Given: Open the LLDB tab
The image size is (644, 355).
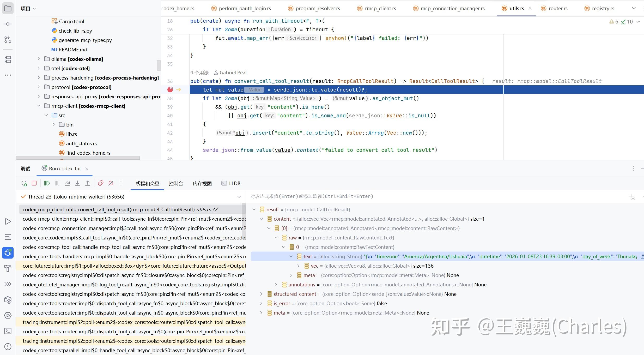Looking at the screenshot, I should point(231,183).
